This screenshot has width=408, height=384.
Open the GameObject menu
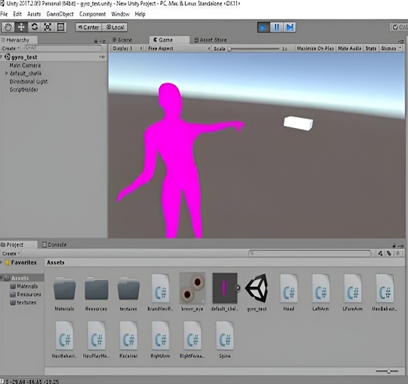[x=60, y=14]
